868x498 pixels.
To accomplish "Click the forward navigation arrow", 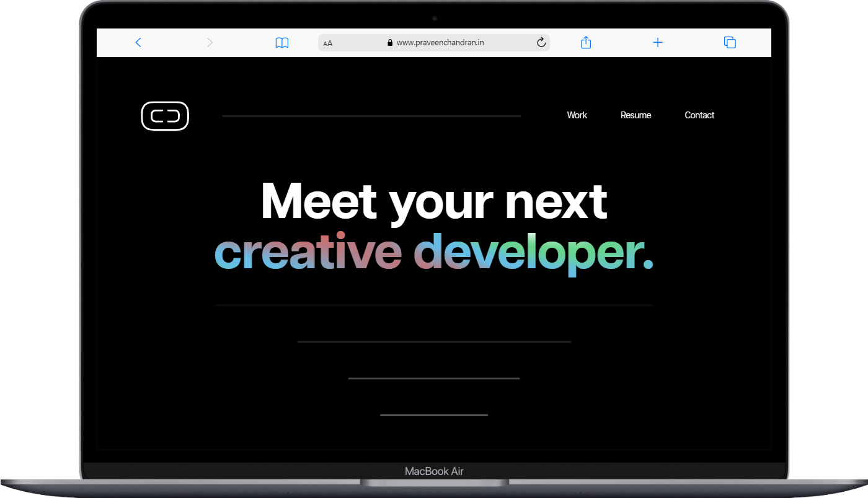I will tap(210, 42).
